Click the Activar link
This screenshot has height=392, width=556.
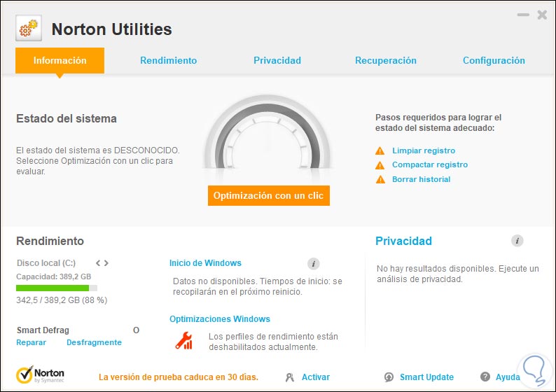click(x=316, y=377)
